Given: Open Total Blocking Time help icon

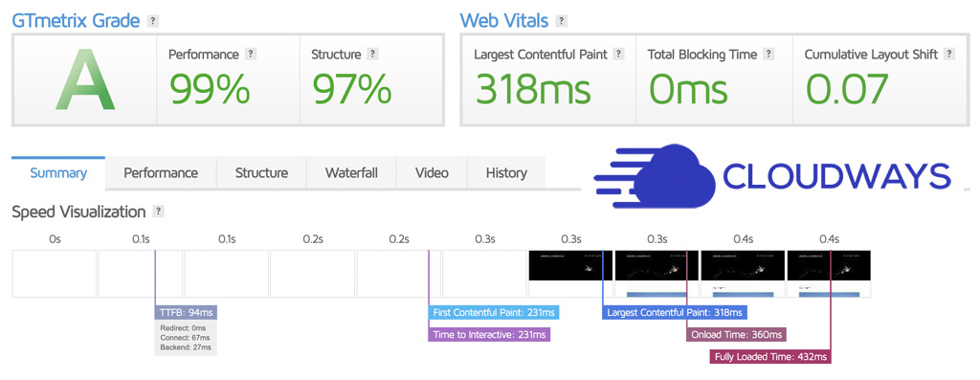Looking at the screenshot, I should coord(768,55).
